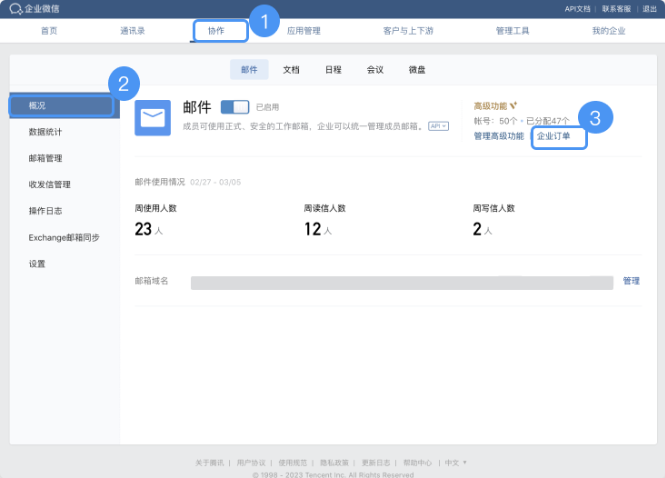Open the API文档 link in header

tap(578, 8)
